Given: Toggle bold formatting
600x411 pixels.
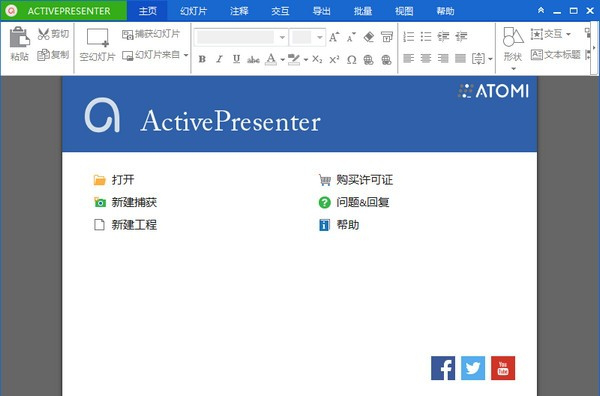Looking at the screenshot, I should click(x=202, y=59).
